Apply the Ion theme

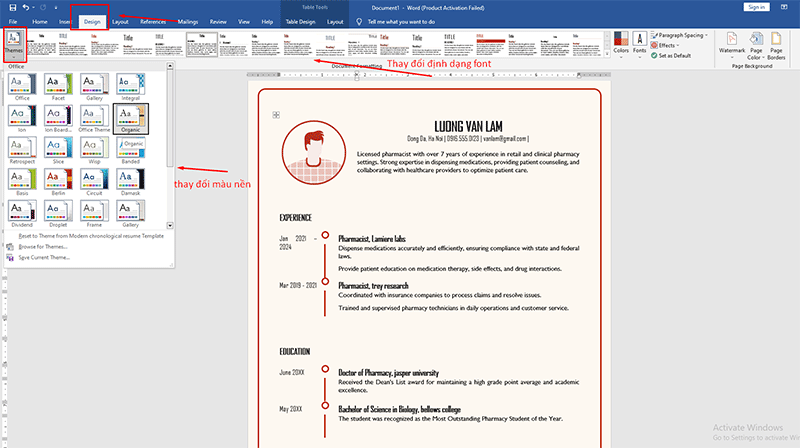coord(22,118)
